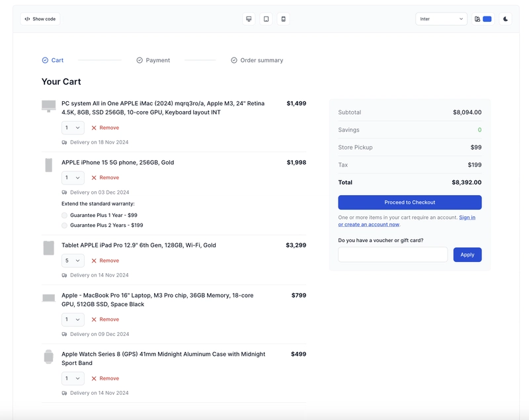Click the truck icon beside 18 Nov delivery
The image size is (529, 420).
[x=64, y=142]
